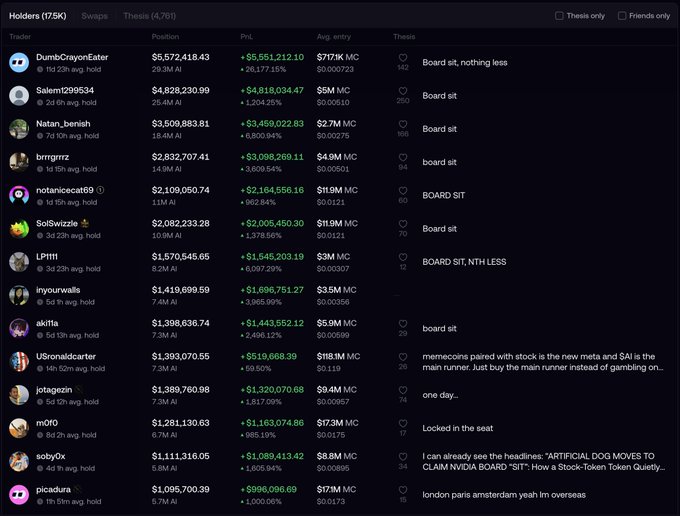The width and height of the screenshot is (680, 516).
Task: Click PnL value +$4,818,034.47
Action: click(x=272, y=91)
